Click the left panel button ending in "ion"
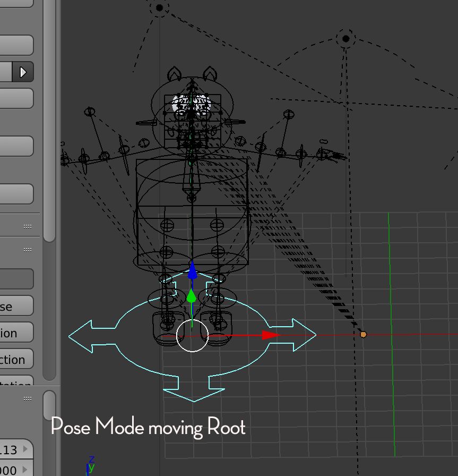Image resolution: width=458 pixels, height=476 pixels. point(16,333)
